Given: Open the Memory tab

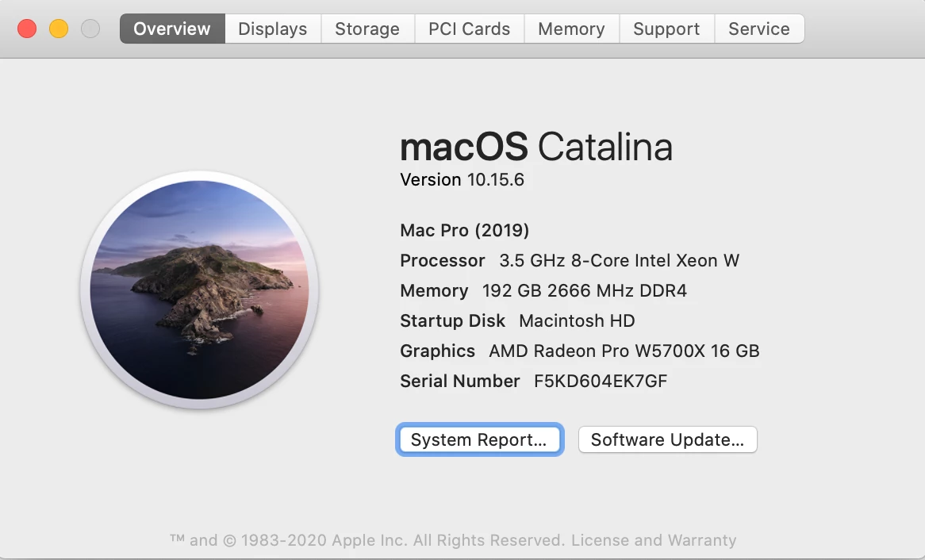Looking at the screenshot, I should click(x=571, y=29).
